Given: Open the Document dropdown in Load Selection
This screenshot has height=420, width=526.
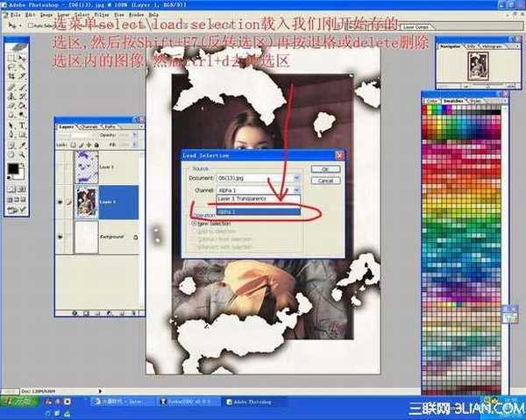Looking at the screenshot, I should [x=296, y=177].
